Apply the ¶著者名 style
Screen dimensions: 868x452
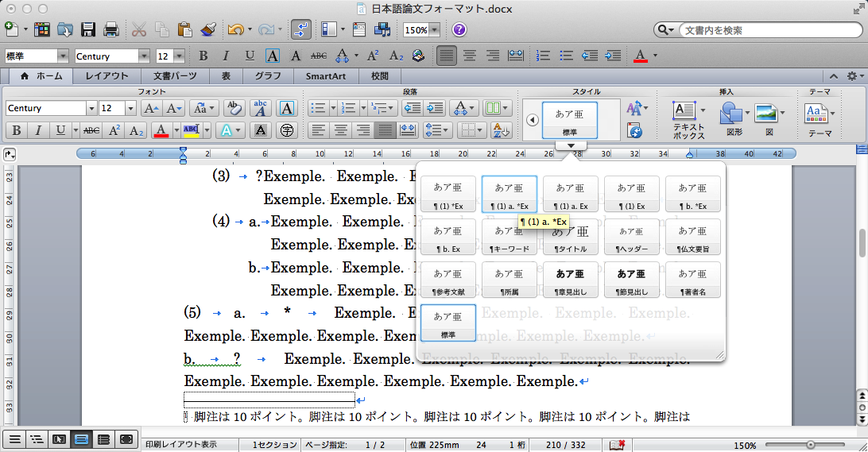692,280
